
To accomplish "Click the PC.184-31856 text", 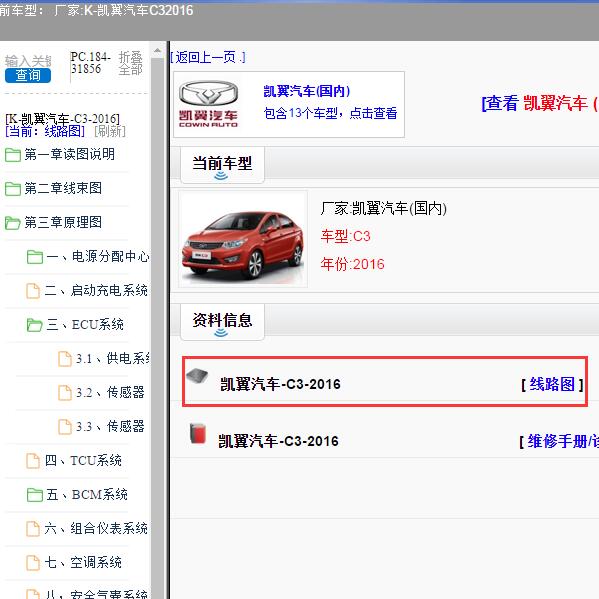I will 91,63.
